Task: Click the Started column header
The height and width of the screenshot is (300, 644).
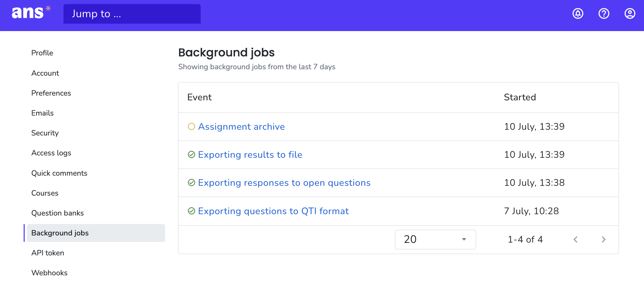Action: 520,97
